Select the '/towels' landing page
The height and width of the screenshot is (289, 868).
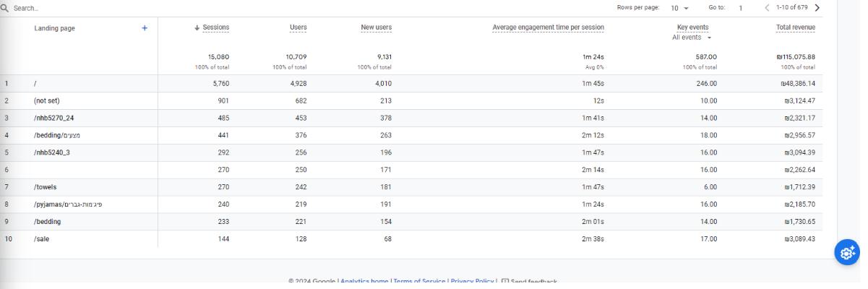[x=46, y=187]
